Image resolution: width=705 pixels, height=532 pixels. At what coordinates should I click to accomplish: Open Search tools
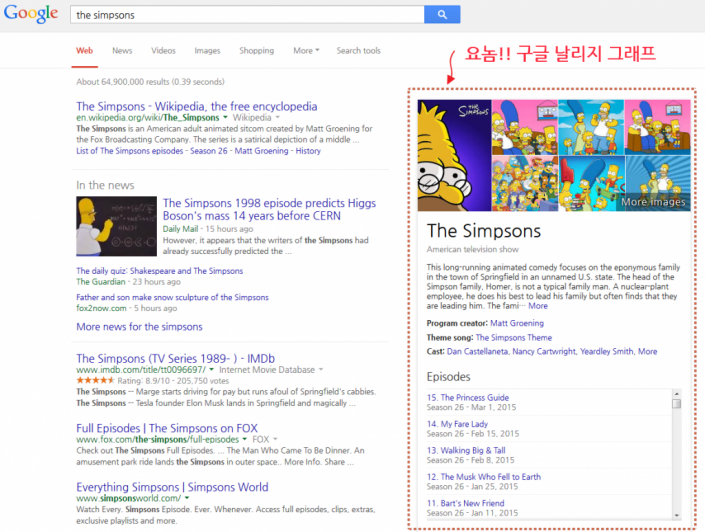click(358, 50)
